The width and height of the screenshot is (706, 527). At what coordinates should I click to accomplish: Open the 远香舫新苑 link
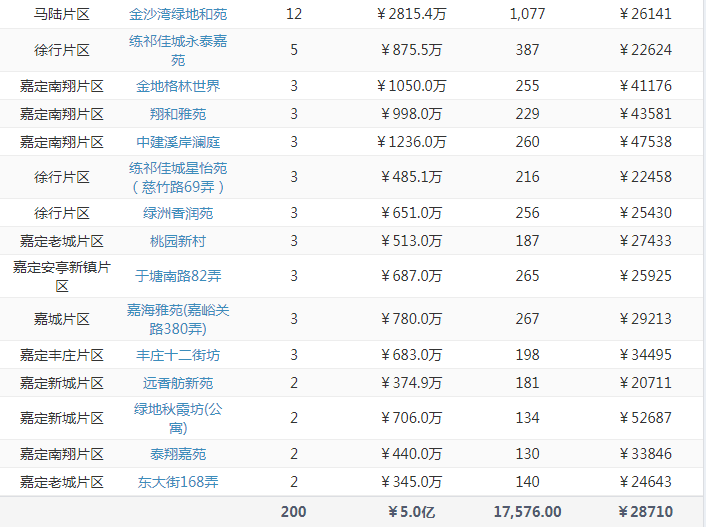pos(178,383)
